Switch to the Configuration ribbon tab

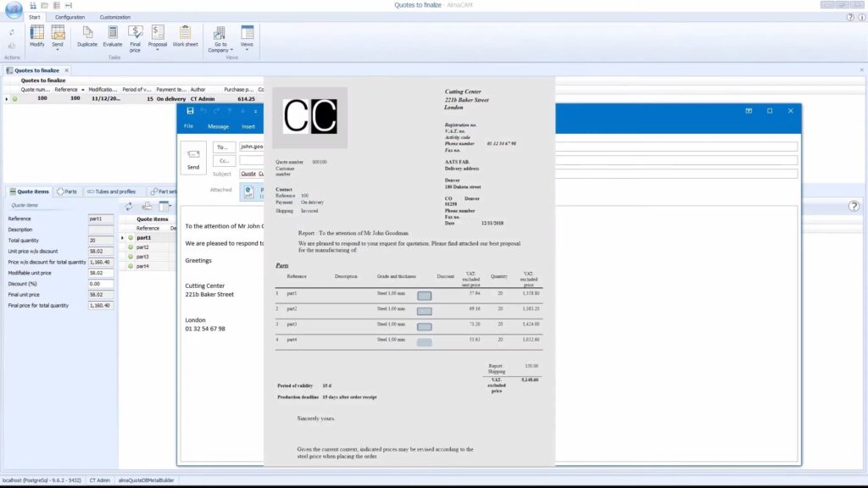tap(70, 17)
